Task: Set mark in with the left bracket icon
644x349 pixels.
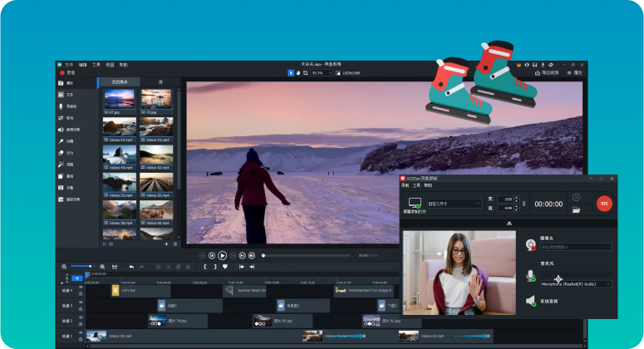Action: tap(205, 267)
